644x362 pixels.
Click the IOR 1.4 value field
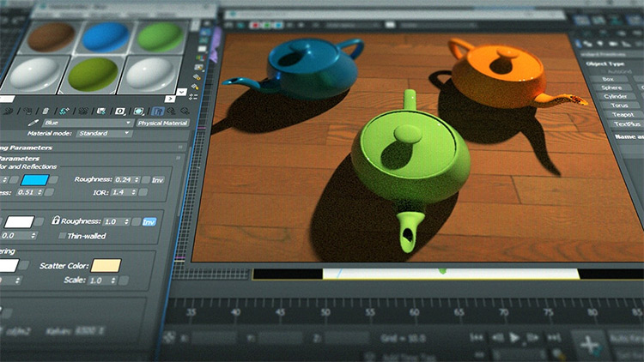(124, 192)
